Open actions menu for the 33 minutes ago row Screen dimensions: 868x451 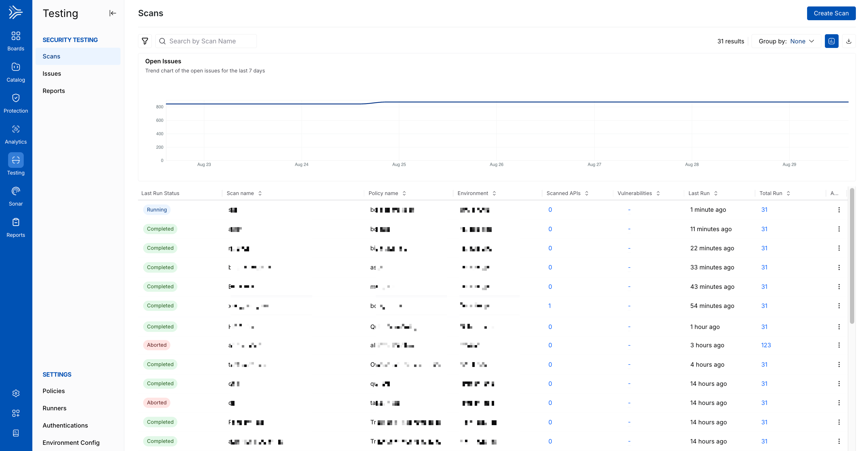839,267
